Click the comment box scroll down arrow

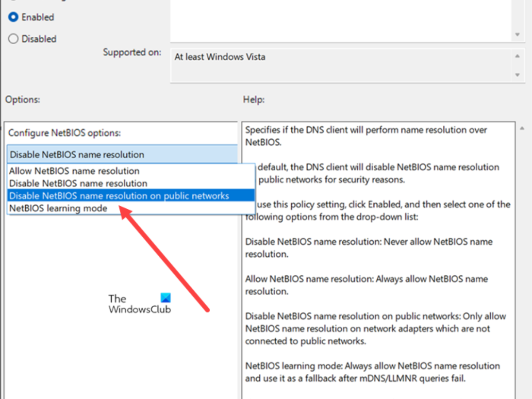point(517,35)
